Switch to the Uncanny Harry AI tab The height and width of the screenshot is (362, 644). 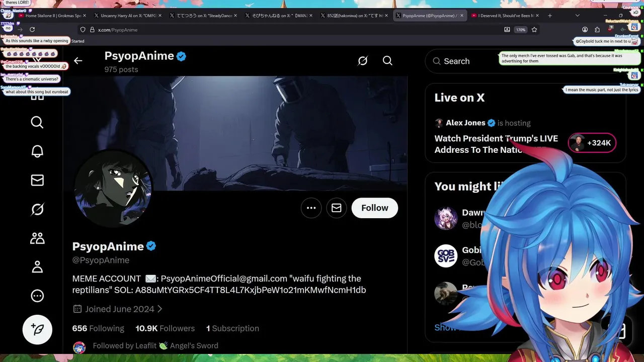(x=127, y=16)
